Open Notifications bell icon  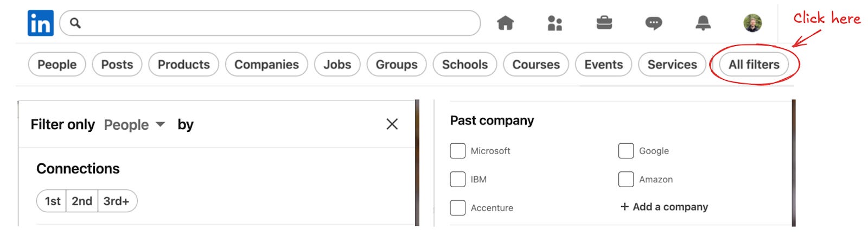(x=703, y=23)
